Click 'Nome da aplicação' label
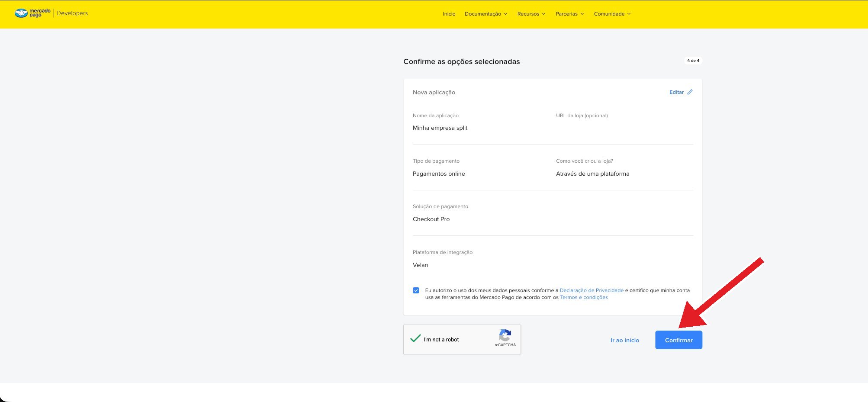The height and width of the screenshot is (402, 868). [435, 116]
